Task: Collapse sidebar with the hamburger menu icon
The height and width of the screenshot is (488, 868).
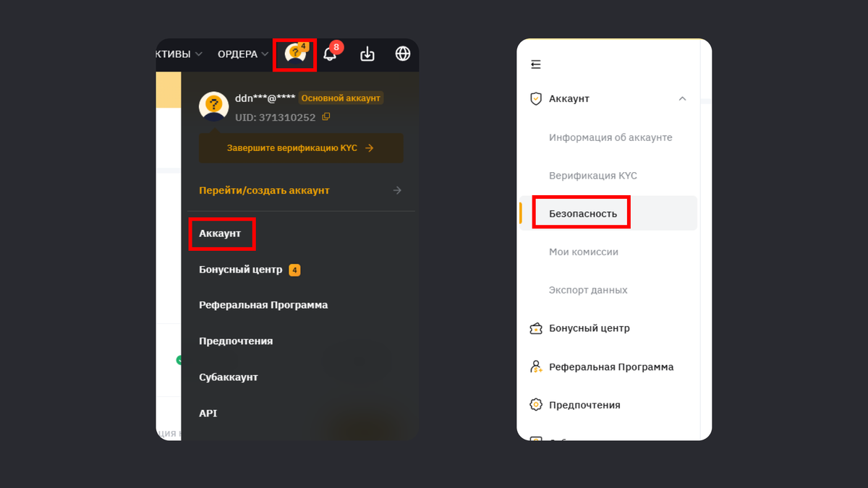Action: point(536,64)
